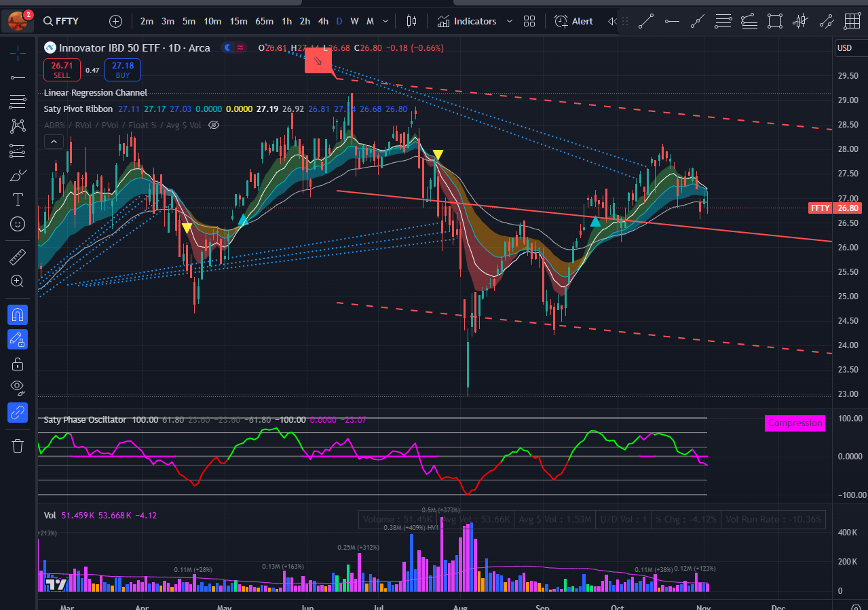Image resolution: width=868 pixels, height=610 pixels.
Task: Toggle the pink approximately-equal symbol status icon
Action: click(240, 47)
